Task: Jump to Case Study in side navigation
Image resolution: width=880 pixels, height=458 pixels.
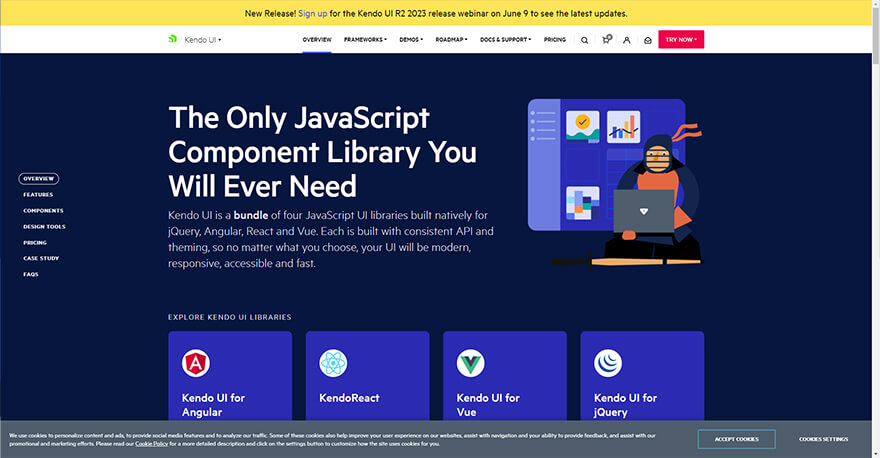Action: pos(41,258)
